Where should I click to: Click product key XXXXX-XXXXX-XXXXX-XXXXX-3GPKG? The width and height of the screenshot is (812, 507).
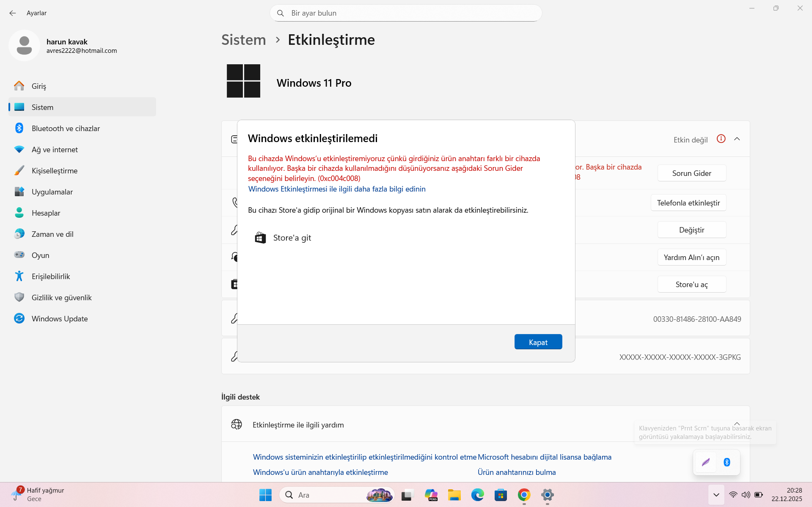pos(680,357)
